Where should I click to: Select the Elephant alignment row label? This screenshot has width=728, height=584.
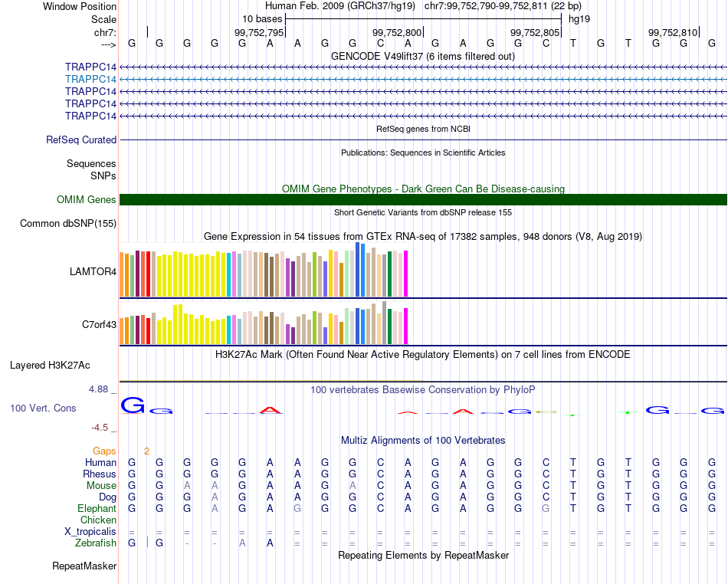[x=97, y=509]
